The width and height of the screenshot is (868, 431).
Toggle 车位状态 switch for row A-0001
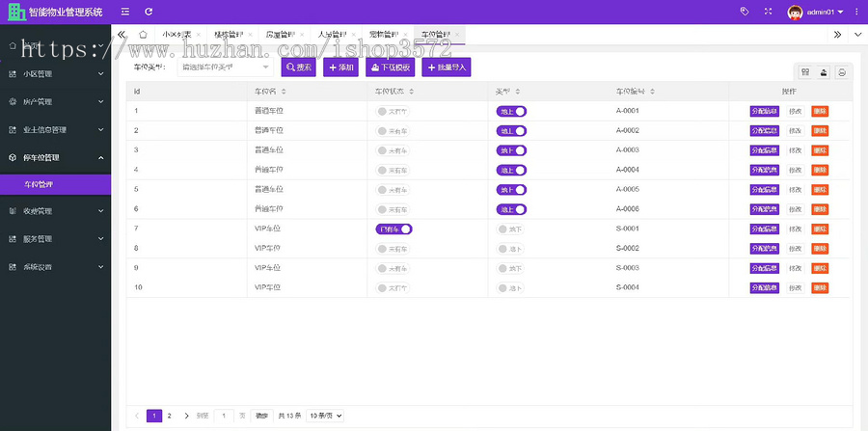coord(393,111)
